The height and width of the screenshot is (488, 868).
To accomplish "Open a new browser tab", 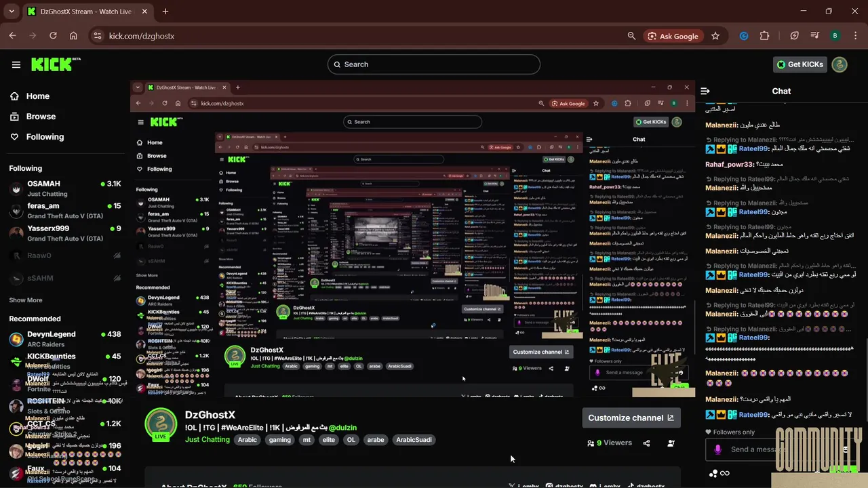I will coord(165,12).
